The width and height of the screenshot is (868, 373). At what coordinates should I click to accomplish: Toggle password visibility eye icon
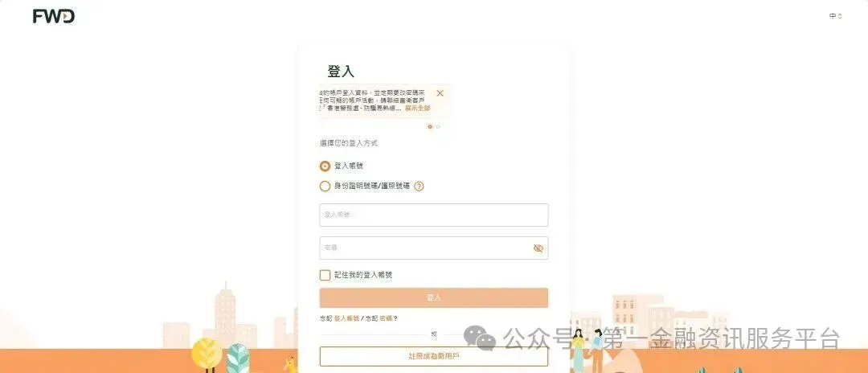pos(538,248)
